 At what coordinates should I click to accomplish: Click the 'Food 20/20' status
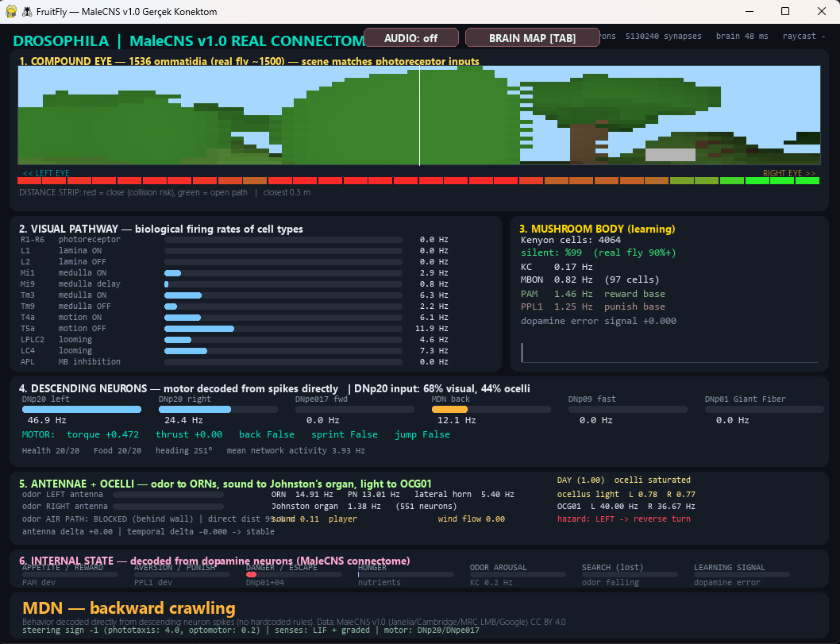(x=118, y=450)
